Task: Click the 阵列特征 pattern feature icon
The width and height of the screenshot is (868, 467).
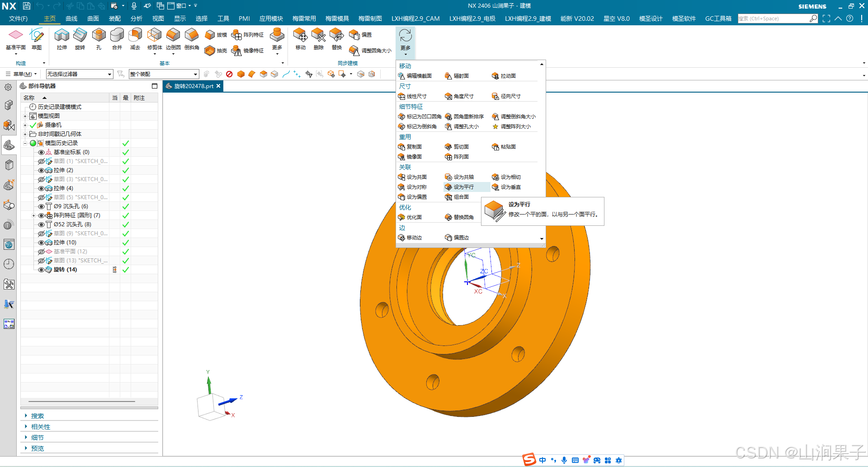Action: tap(247, 35)
